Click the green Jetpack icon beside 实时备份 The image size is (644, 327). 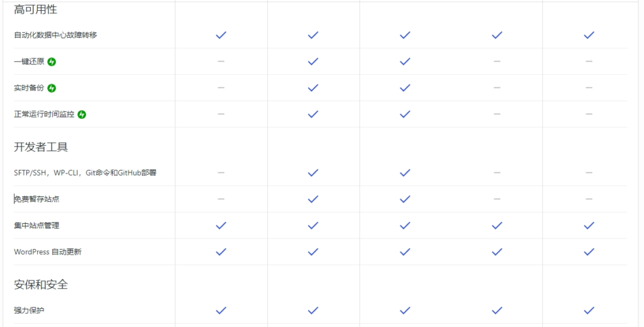coord(52,88)
